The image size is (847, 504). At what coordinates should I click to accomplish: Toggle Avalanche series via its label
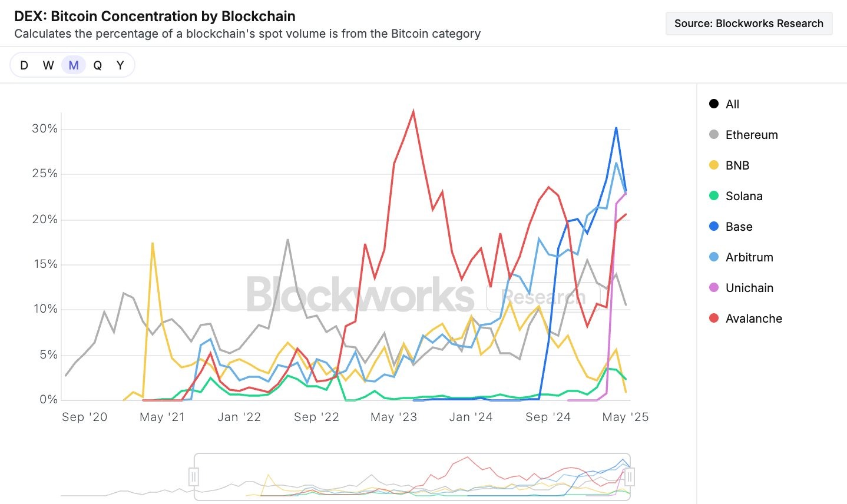pos(754,319)
